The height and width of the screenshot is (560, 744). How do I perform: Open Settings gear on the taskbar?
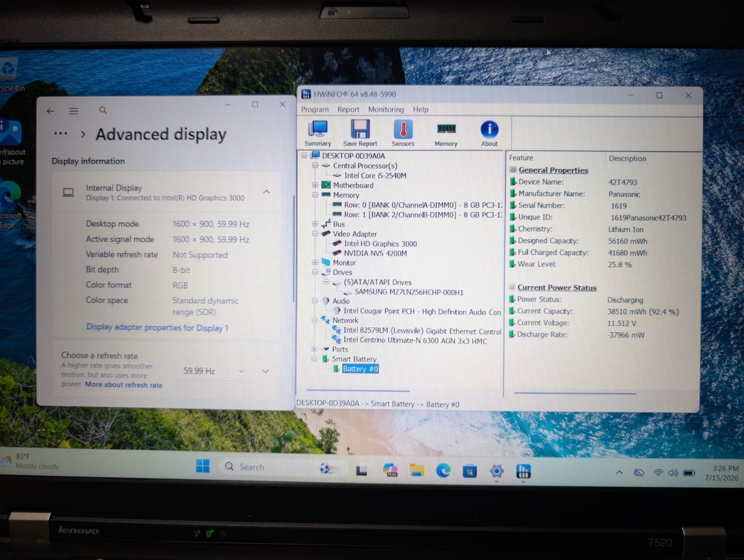pyautogui.click(x=497, y=472)
